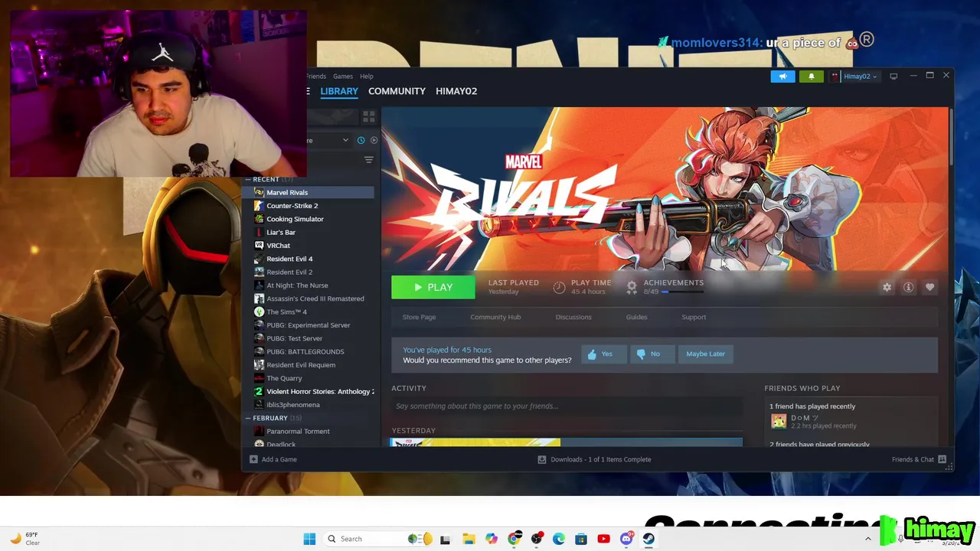Click Assassin's Creed III Remastered icon

pyautogui.click(x=259, y=298)
